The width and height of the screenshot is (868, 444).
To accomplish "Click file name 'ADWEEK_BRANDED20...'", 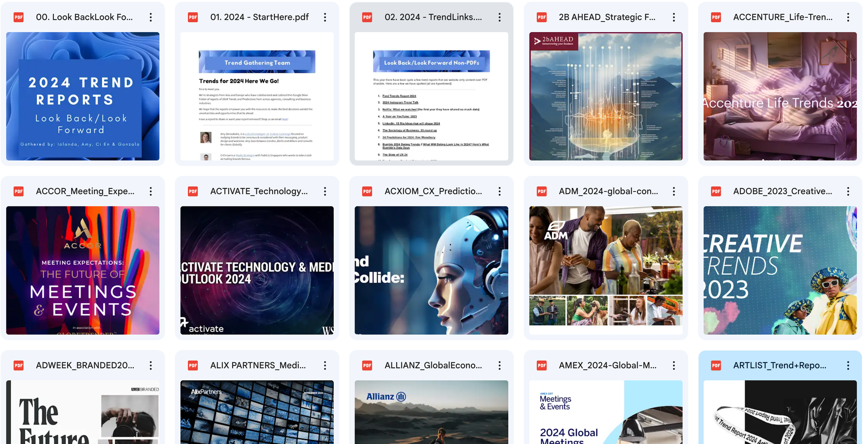I will point(85,366).
